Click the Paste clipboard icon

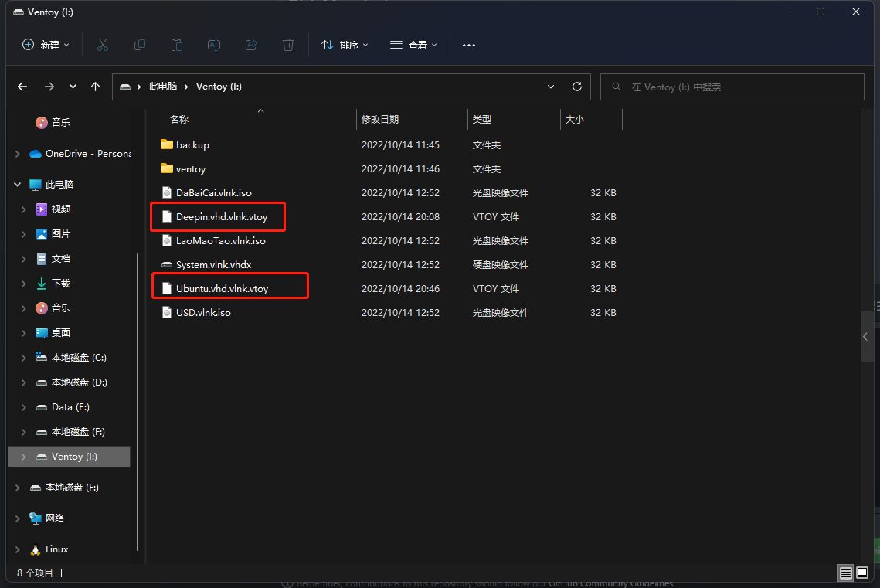[177, 45]
